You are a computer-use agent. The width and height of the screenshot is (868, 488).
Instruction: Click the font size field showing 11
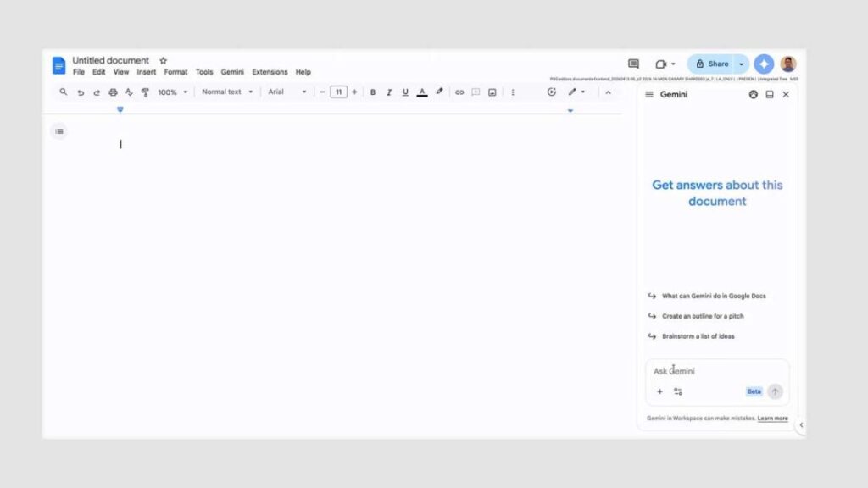click(338, 91)
